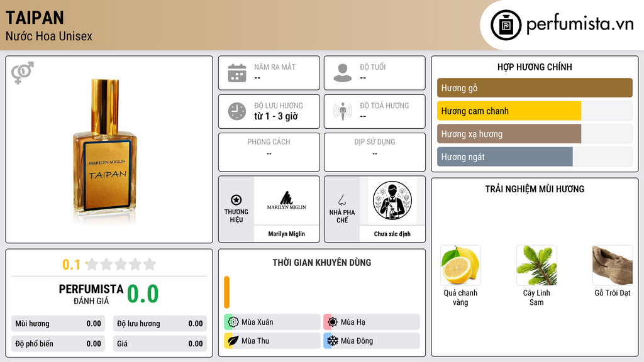Click the ĐỘ TUỔI label
Image resolution: width=644 pixels, height=362 pixels.
tap(372, 67)
